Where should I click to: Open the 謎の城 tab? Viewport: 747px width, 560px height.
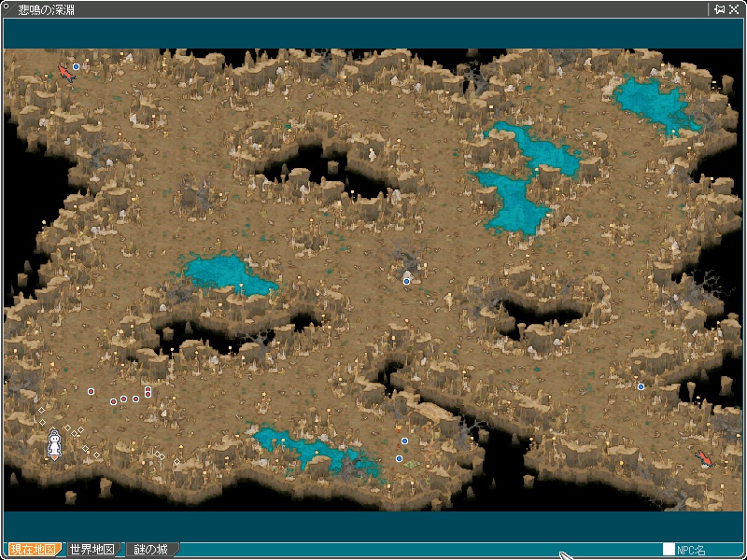pyautogui.click(x=149, y=550)
